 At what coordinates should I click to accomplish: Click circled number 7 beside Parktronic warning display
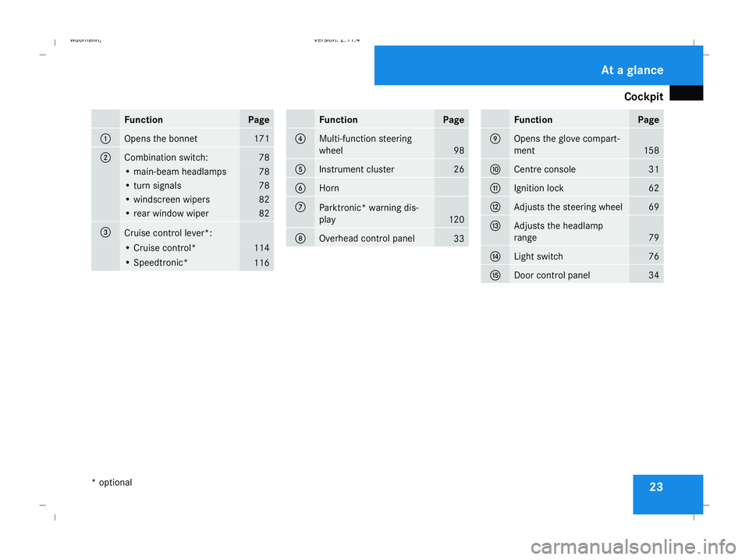pyautogui.click(x=300, y=207)
